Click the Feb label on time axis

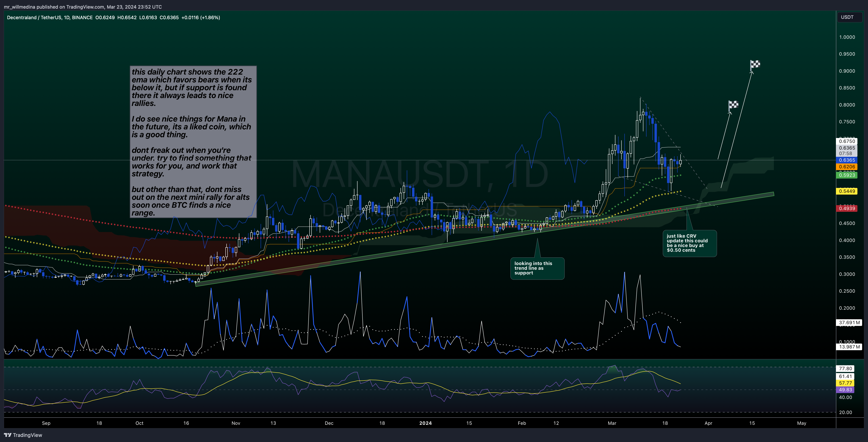(x=522, y=423)
